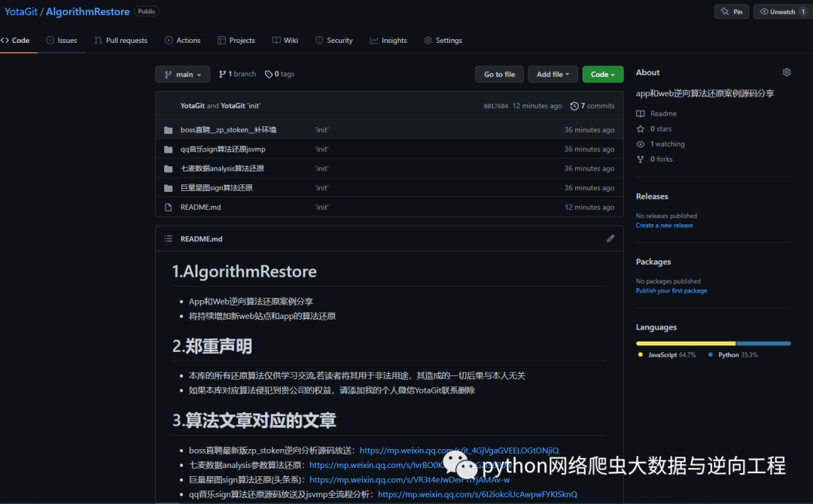
Task: Click folder icon beside 巨量星图sign row
Action: (x=168, y=187)
